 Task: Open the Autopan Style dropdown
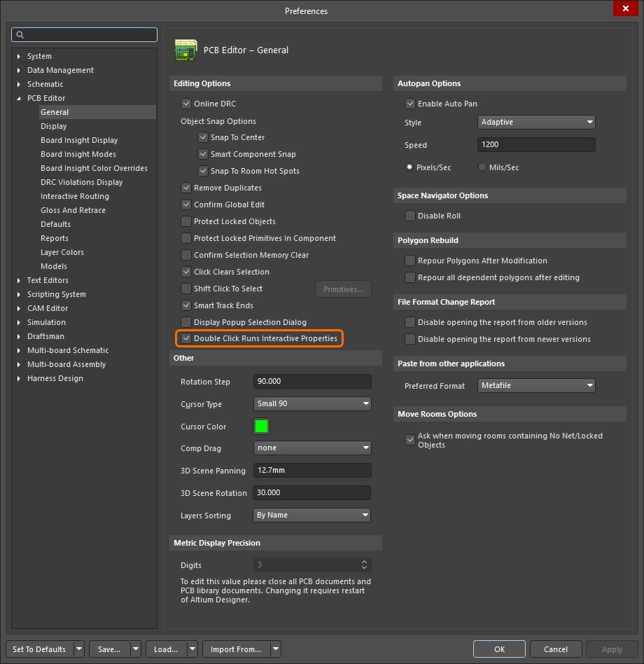[536, 123]
